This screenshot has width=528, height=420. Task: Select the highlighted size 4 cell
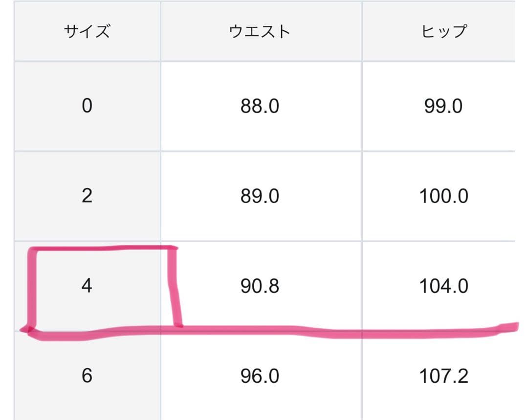click(x=87, y=286)
